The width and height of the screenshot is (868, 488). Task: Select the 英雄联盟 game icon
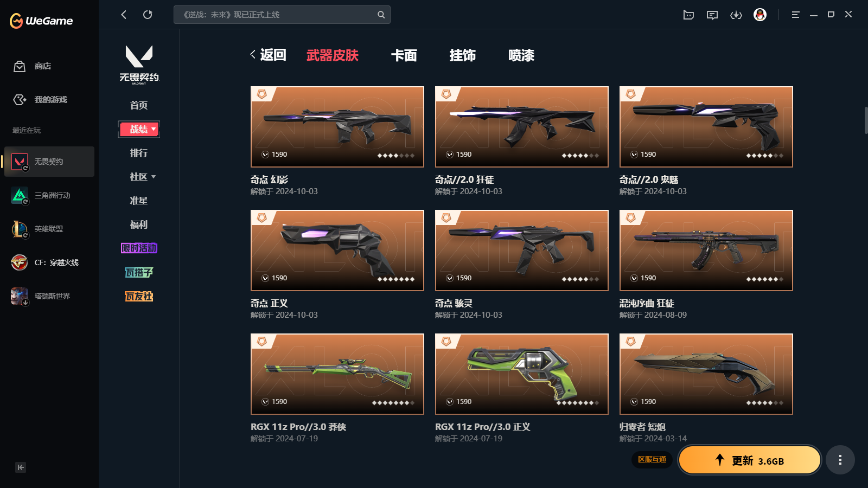20,229
